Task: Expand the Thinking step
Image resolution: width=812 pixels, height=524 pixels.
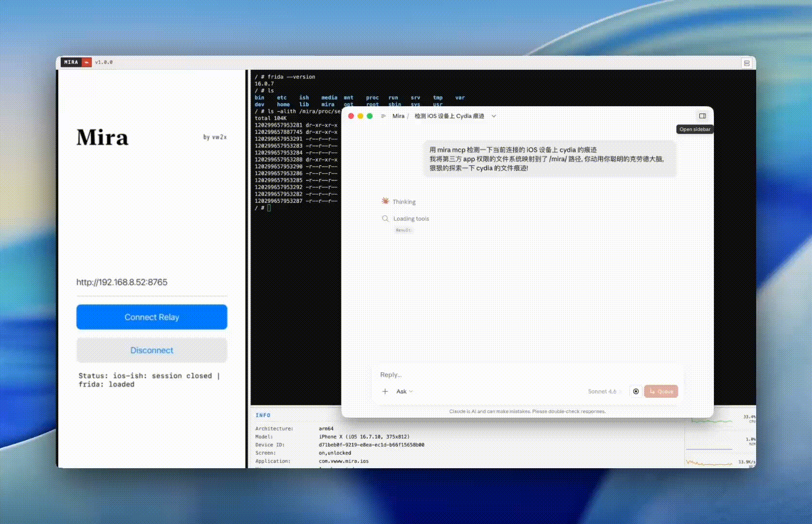Action: [x=404, y=202]
